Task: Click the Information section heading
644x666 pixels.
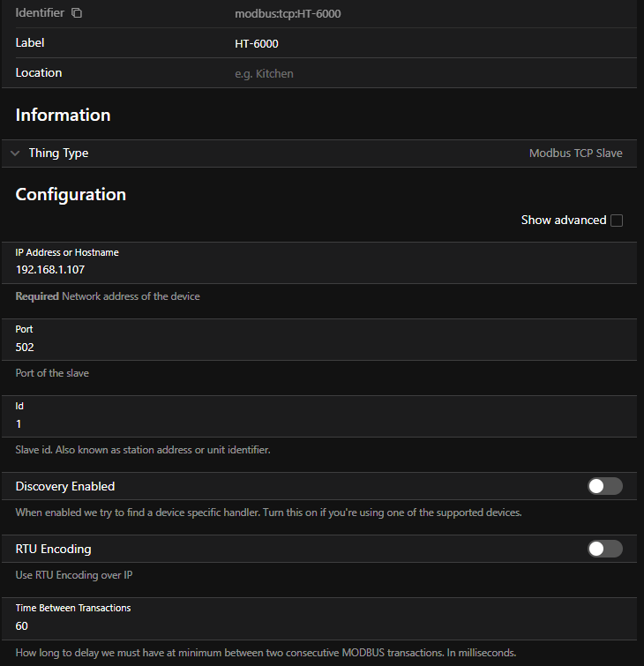Action: [x=63, y=115]
